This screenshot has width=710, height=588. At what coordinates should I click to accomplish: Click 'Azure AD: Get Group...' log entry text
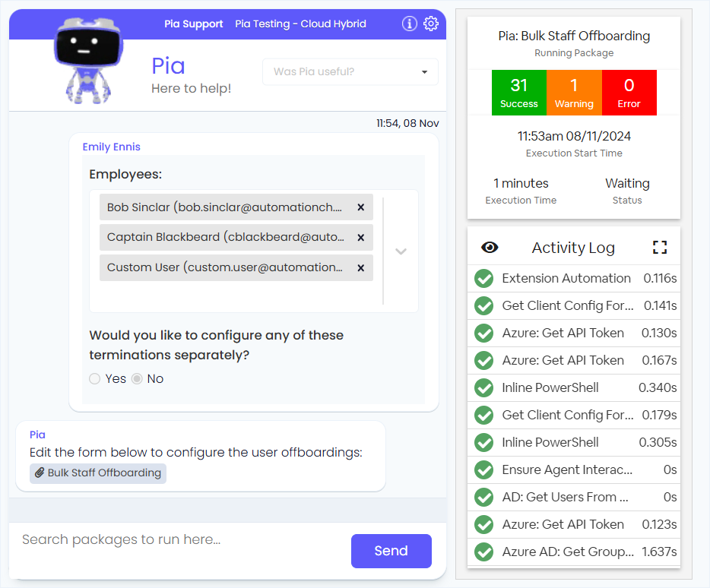[x=568, y=552]
